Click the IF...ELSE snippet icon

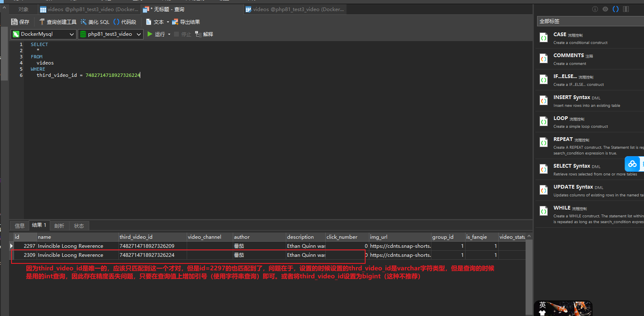(544, 80)
